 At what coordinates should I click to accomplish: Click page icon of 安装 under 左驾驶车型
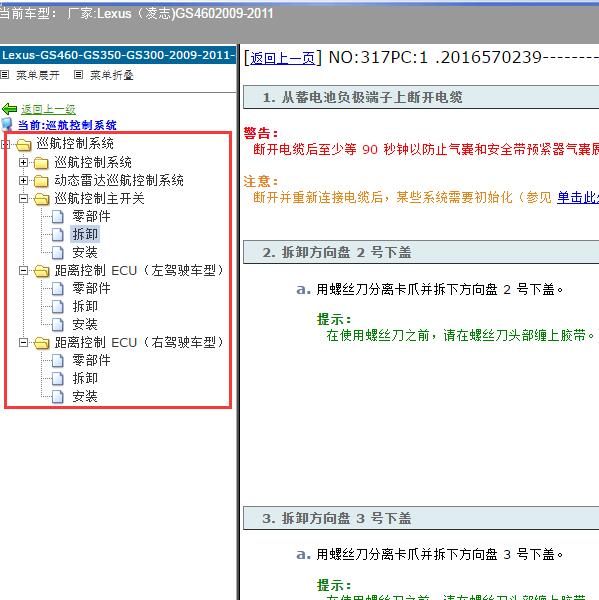point(58,324)
